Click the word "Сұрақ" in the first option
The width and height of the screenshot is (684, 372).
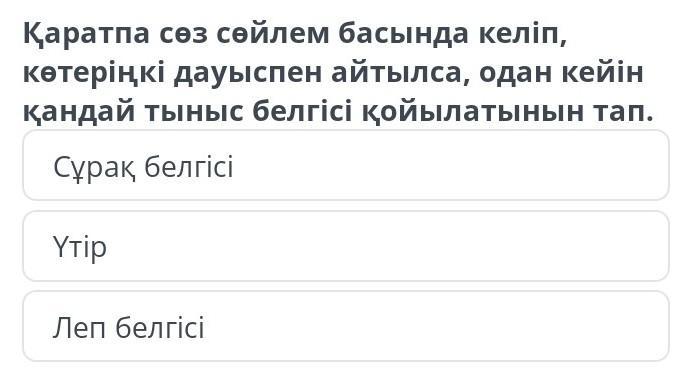[95, 167]
